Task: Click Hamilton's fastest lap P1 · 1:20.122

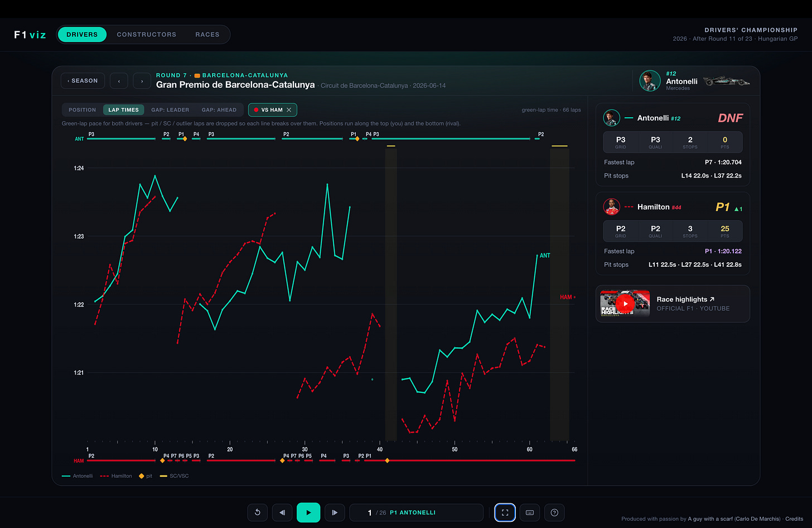Action: point(723,251)
